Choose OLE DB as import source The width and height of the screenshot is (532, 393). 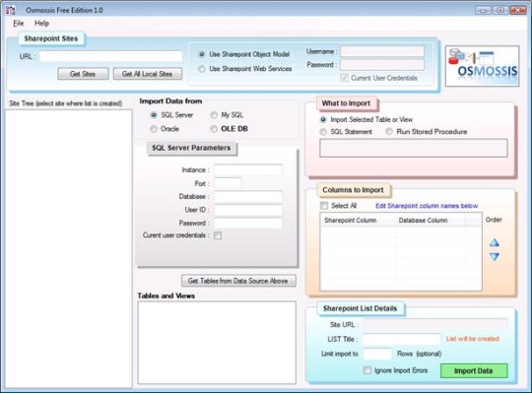click(x=214, y=129)
